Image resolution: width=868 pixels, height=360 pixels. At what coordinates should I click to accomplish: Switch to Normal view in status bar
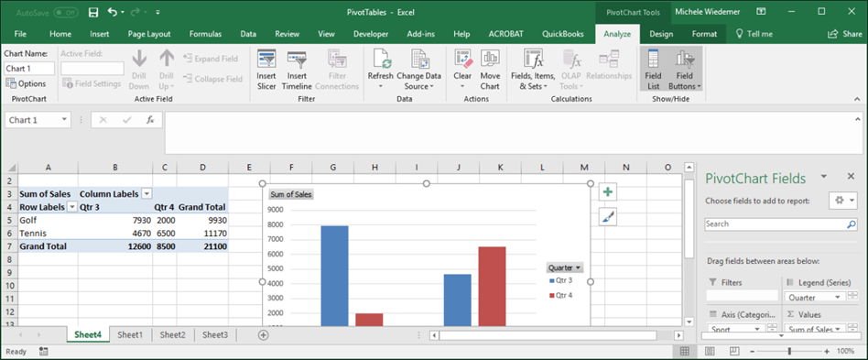pos(684,351)
